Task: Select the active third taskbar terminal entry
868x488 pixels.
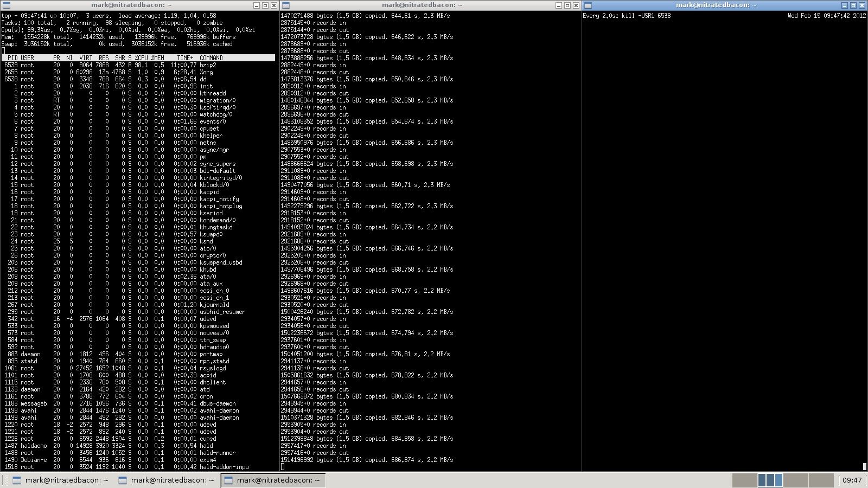Action: coord(272,480)
